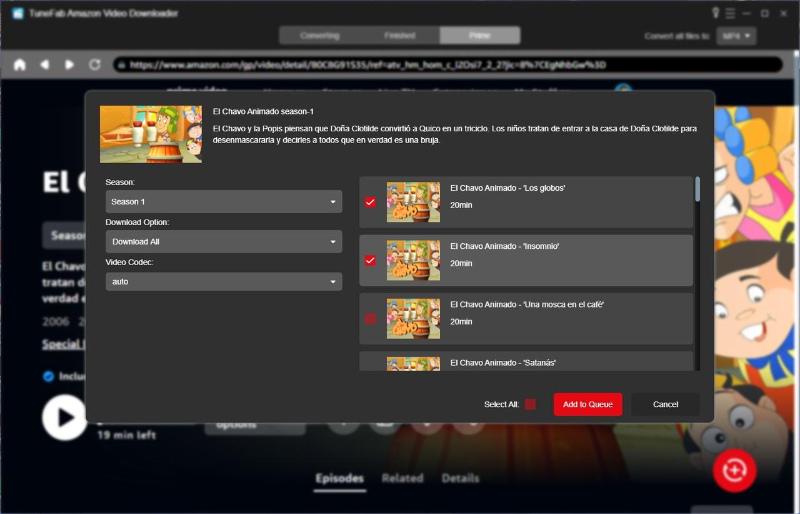Screen dimensions: 800x514
Task: Toggle the 'Una mosca en el café' checkbox
Action: click(x=371, y=318)
